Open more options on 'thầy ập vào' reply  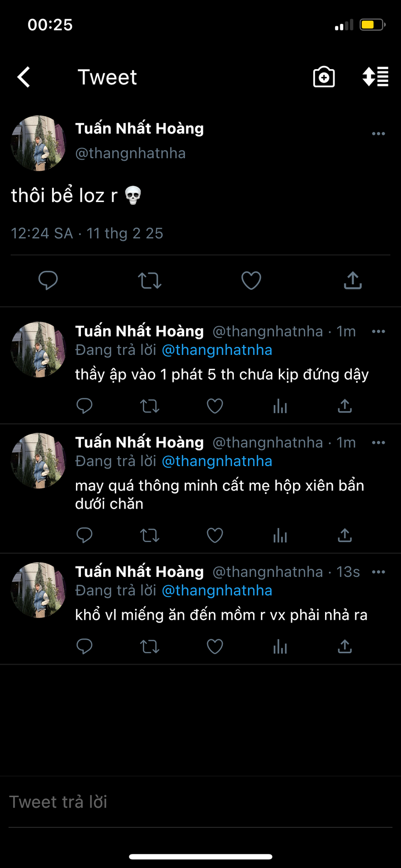378,331
